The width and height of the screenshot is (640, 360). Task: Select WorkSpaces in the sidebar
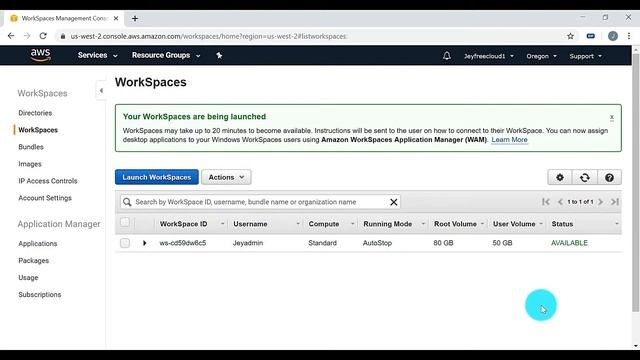tap(38, 130)
